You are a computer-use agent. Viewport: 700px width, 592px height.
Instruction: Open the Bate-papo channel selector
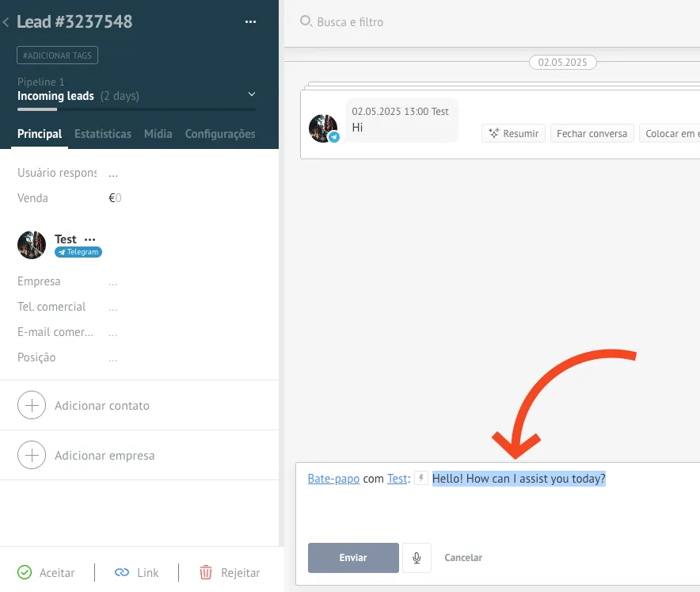333,479
